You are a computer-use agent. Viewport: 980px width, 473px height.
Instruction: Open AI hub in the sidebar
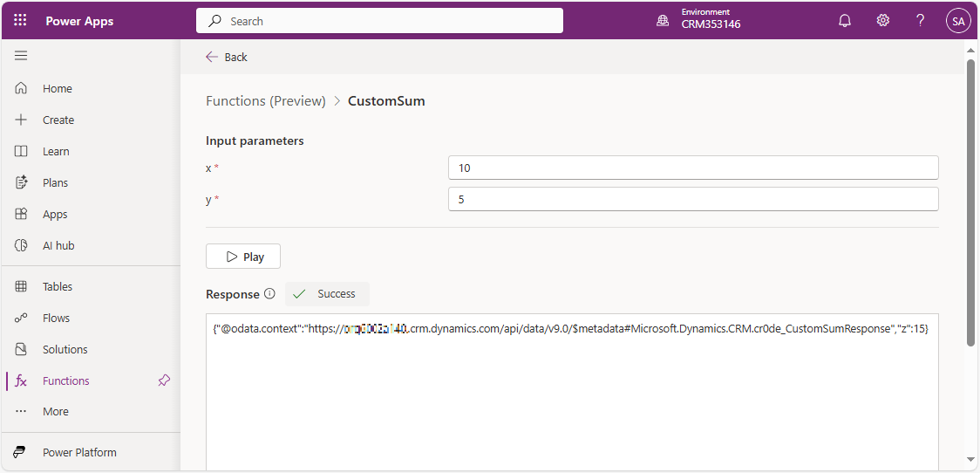(58, 246)
